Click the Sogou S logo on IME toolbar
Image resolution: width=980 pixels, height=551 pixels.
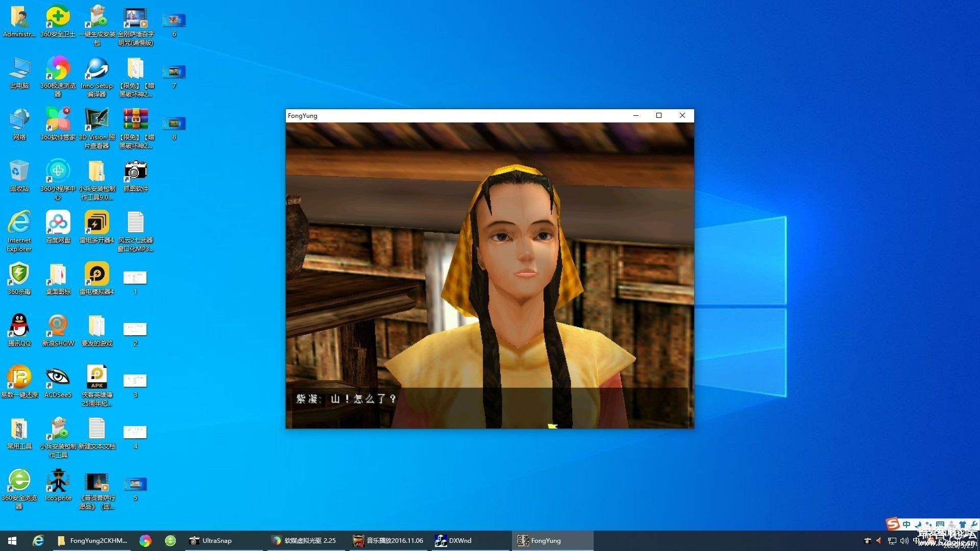point(893,524)
